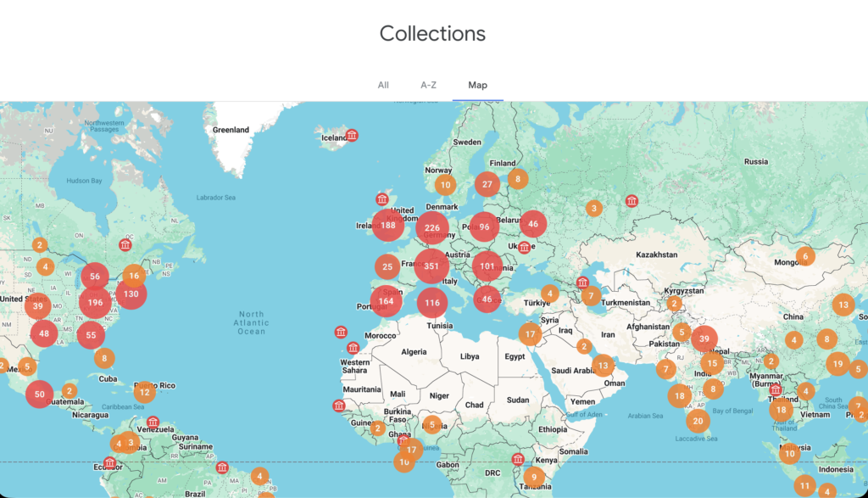Switch to the All tab
Image resolution: width=868 pixels, height=498 pixels.
(383, 85)
